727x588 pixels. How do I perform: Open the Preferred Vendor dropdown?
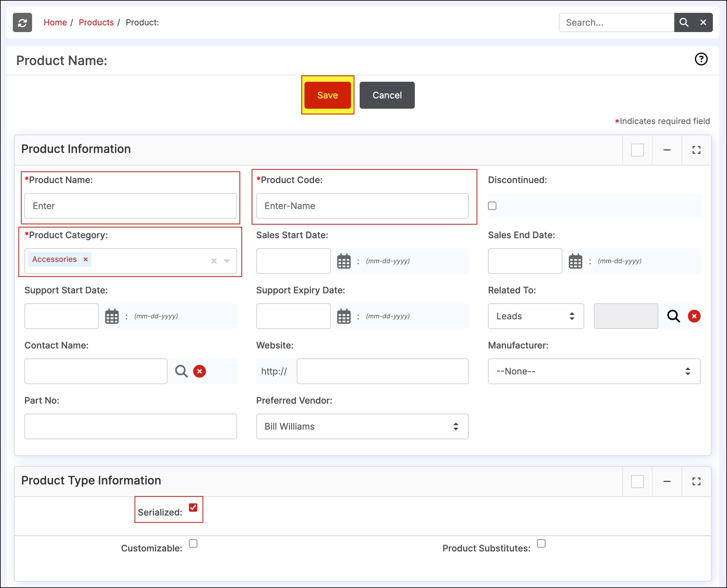tap(362, 427)
